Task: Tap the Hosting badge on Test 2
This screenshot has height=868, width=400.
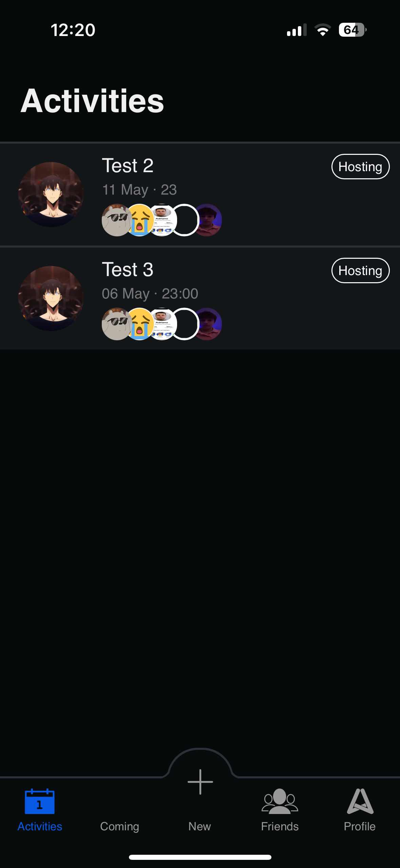Action: point(360,167)
